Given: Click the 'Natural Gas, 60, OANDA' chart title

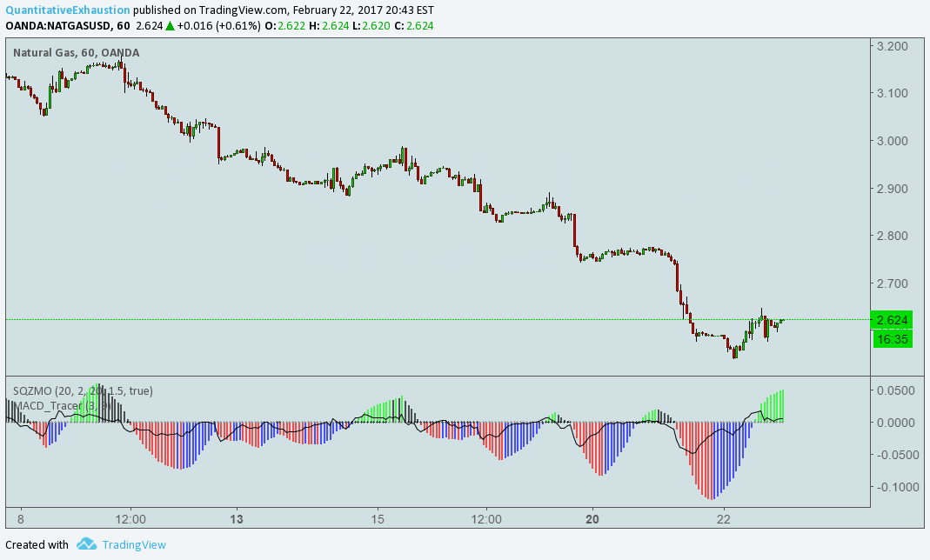Looking at the screenshot, I should 76,53.
